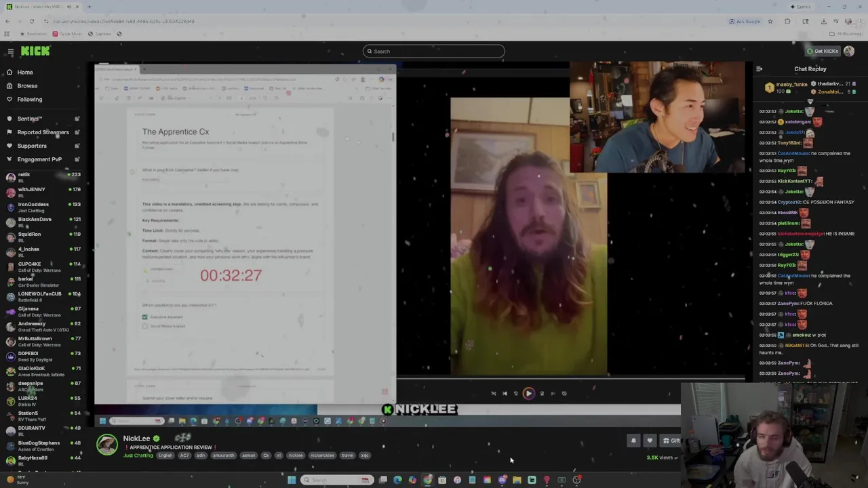The height and width of the screenshot is (488, 868).
Task: Go to Home in sidebar
Action: click(x=25, y=72)
